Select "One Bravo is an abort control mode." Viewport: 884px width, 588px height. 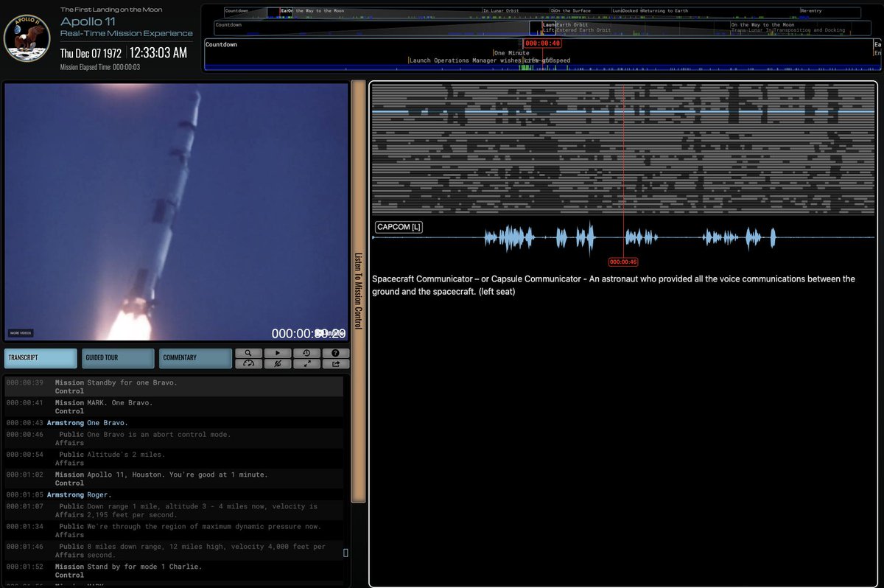tap(174, 438)
